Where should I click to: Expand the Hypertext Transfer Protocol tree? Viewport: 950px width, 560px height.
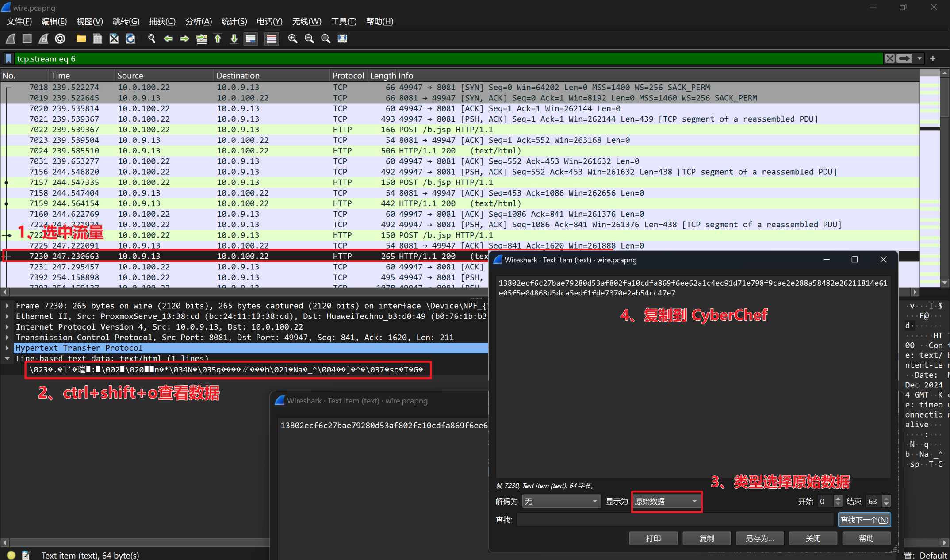(7, 348)
